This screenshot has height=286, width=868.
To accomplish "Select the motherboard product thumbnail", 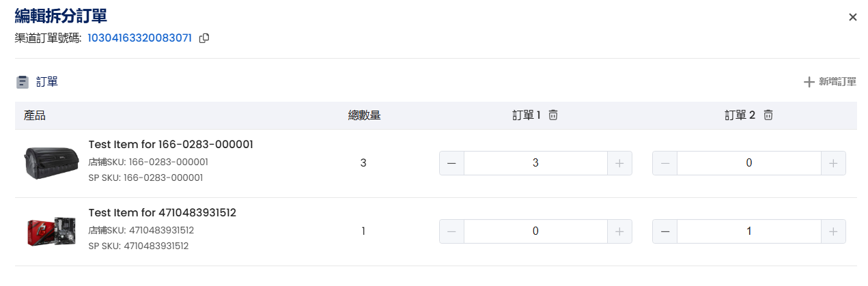I will click(47, 232).
